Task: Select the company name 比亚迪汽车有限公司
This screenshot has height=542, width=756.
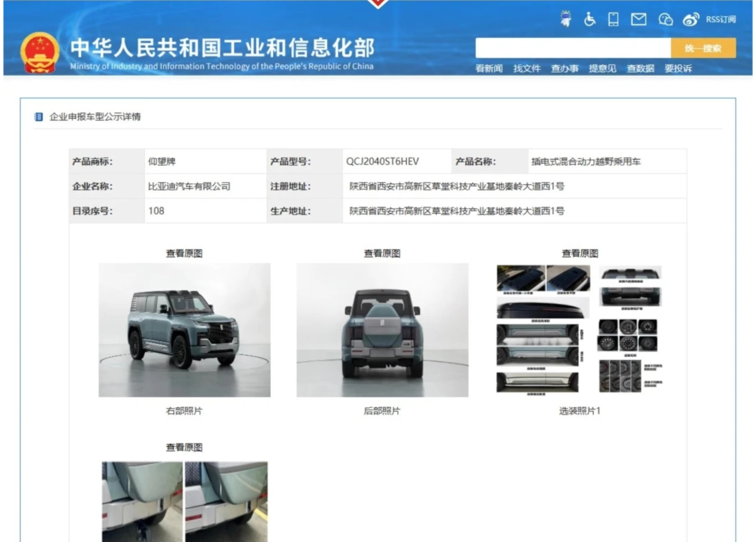Action: pyautogui.click(x=189, y=186)
